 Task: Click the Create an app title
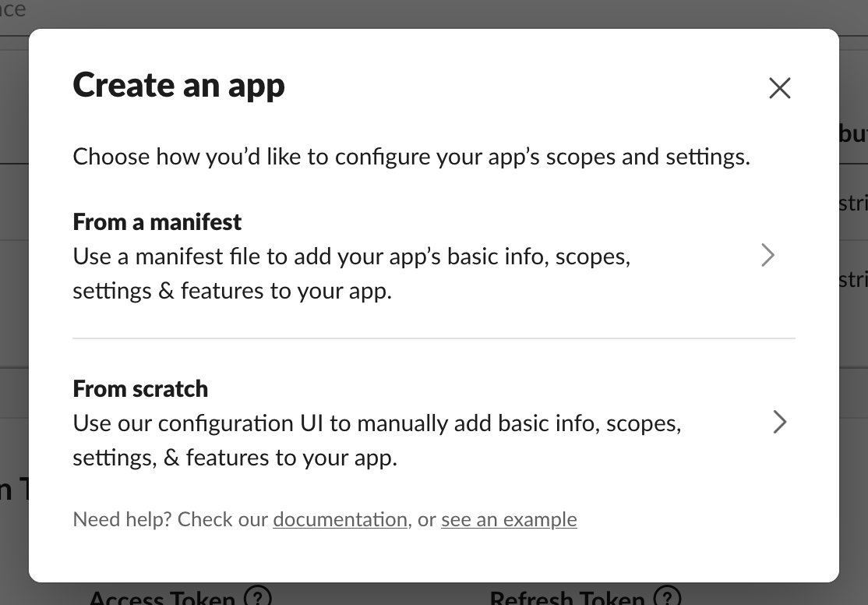(x=178, y=85)
